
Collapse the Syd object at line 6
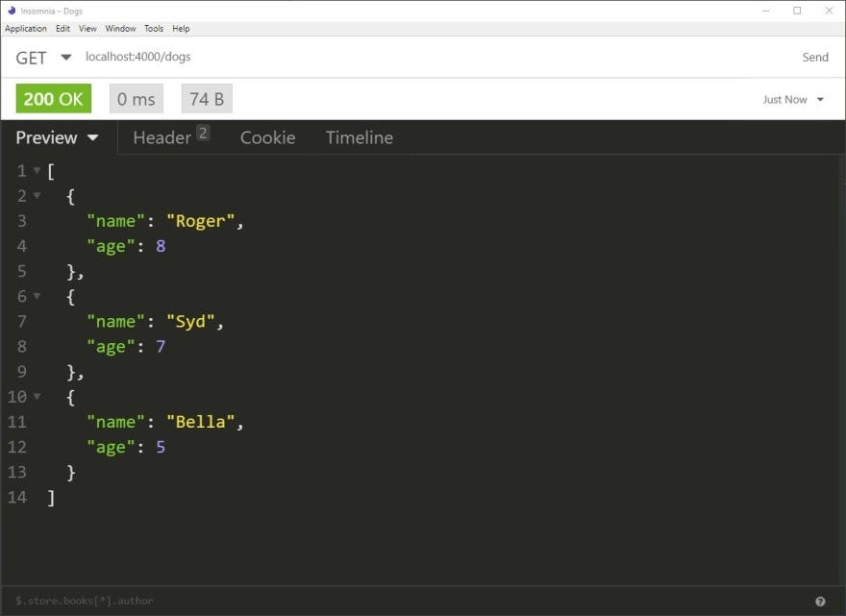pos(37,296)
